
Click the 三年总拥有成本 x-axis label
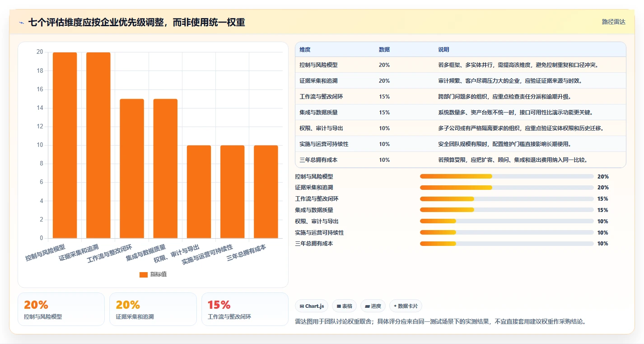[x=247, y=253]
